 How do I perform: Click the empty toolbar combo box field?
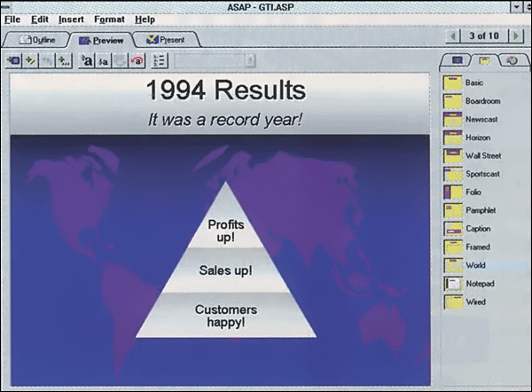click(210, 61)
